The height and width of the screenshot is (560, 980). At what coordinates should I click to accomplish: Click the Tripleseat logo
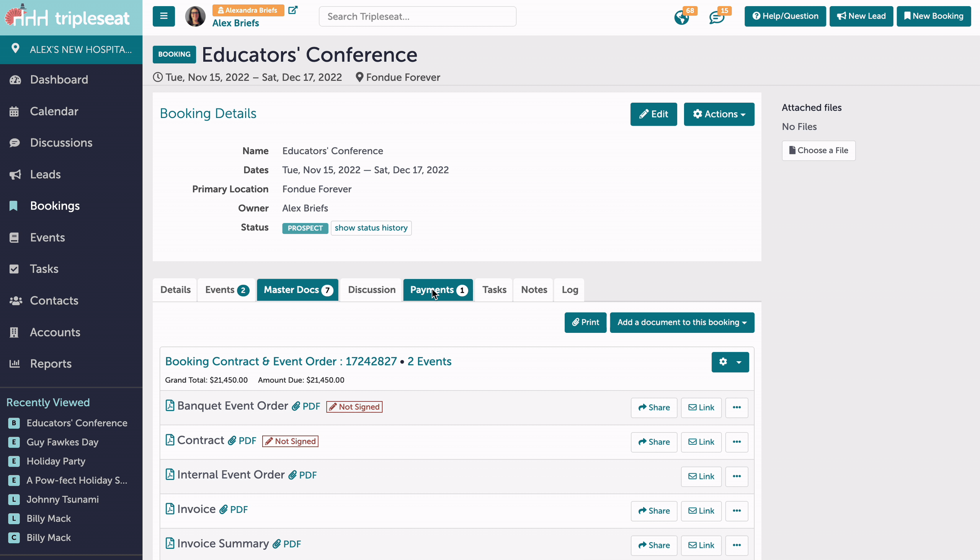67,17
